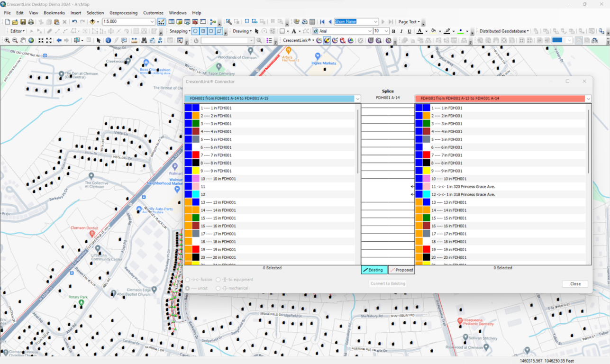Open the Editor Toolbar pencil icon

pos(161,22)
